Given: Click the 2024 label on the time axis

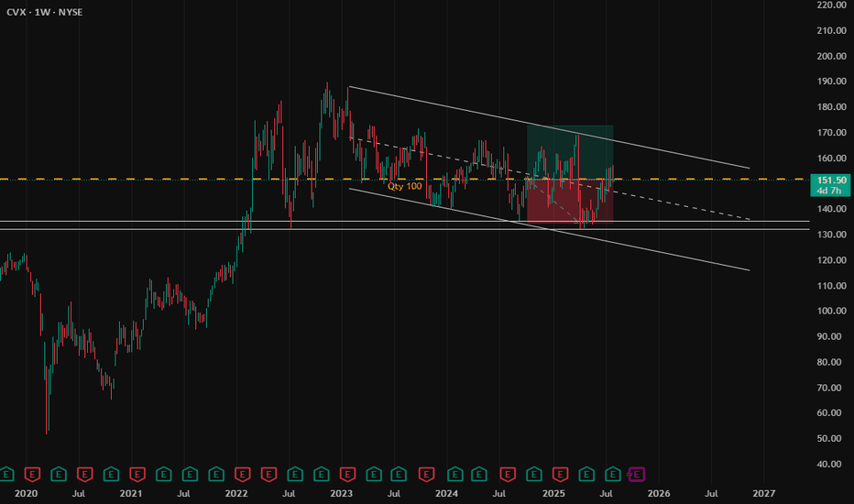Looking at the screenshot, I should click(446, 494).
